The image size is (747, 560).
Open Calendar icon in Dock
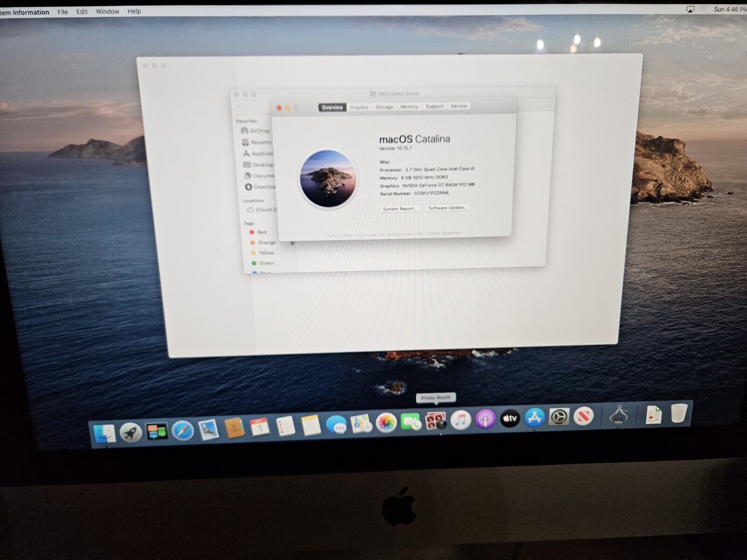pyautogui.click(x=260, y=427)
